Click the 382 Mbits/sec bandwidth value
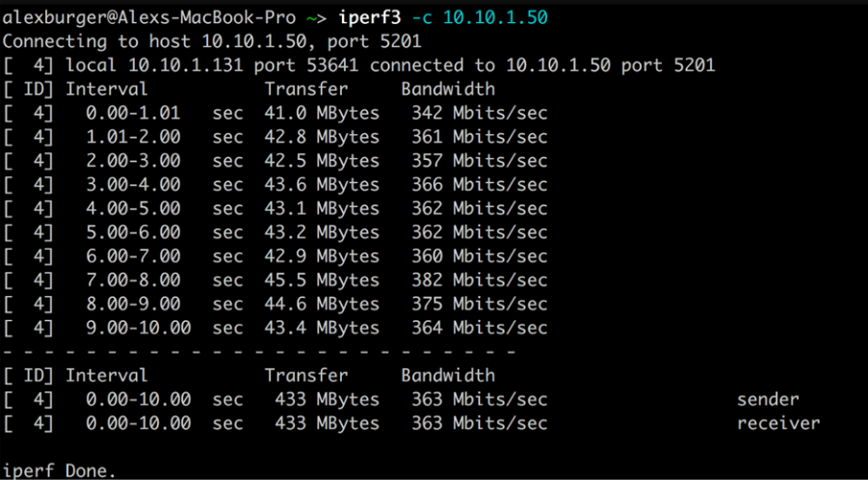868x480 pixels. pyautogui.click(x=474, y=280)
